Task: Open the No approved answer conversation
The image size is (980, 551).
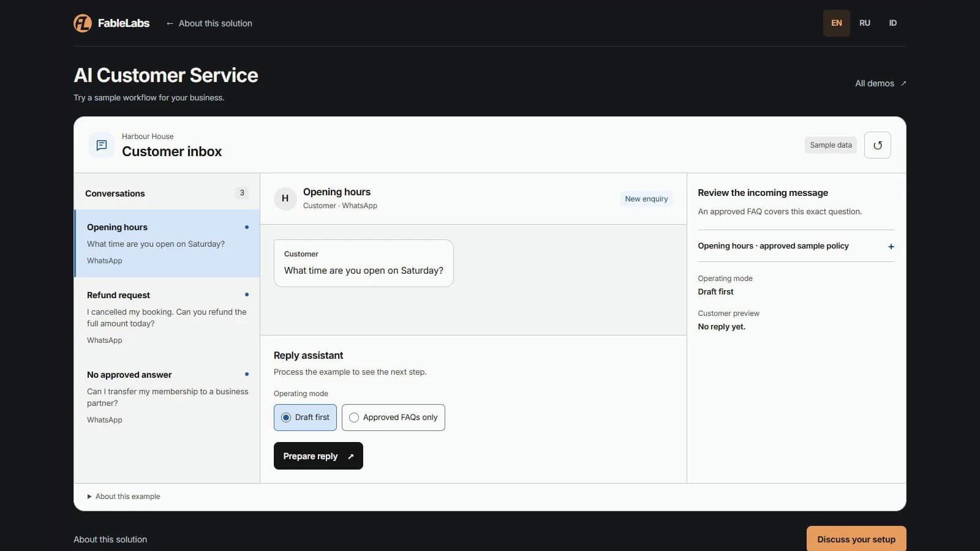Action: 167,397
